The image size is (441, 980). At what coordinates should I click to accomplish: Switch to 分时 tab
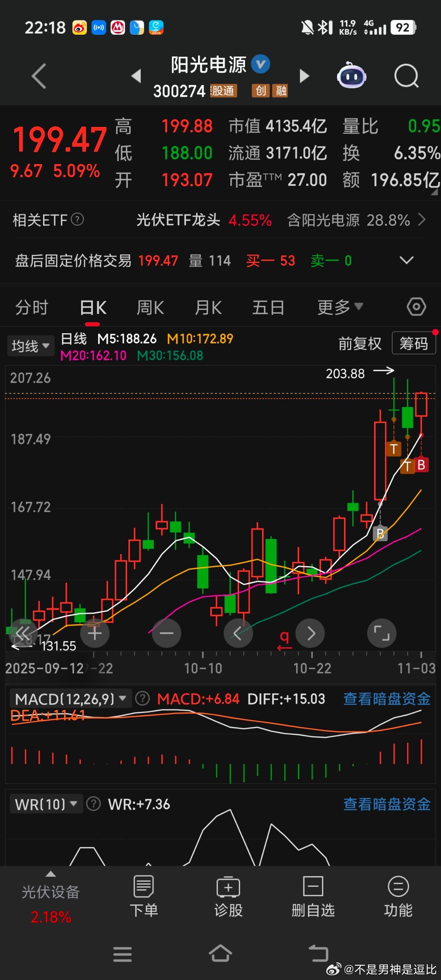pyautogui.click(x=32, y=307)
